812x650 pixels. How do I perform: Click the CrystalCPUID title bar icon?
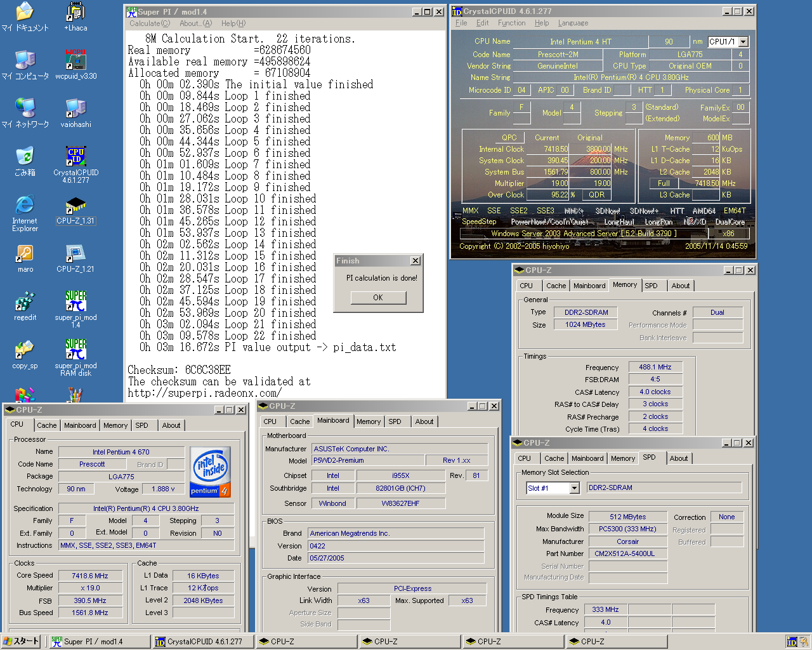pyautogui.click(x=457, y=11)
